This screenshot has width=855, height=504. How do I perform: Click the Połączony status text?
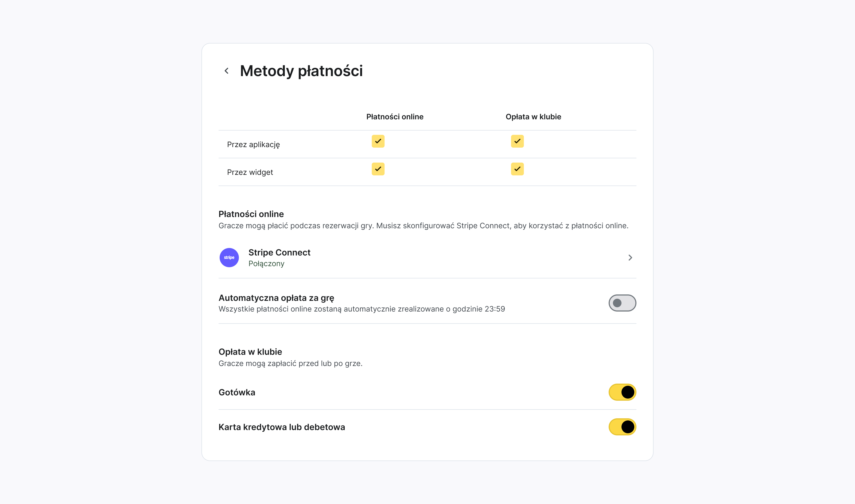[266, 263]
